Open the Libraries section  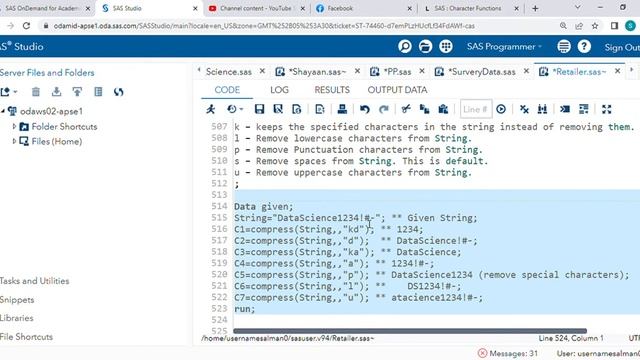pyautogui.click(x=16, y=318)
